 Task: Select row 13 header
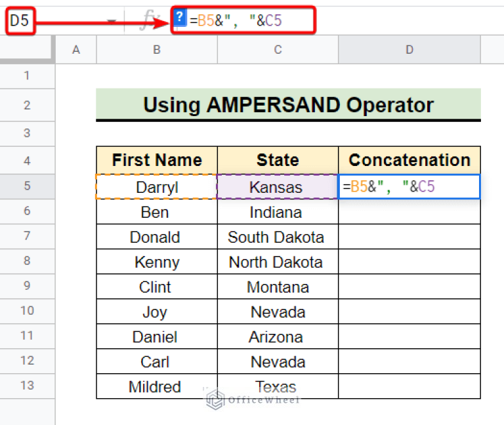(27, 386)
